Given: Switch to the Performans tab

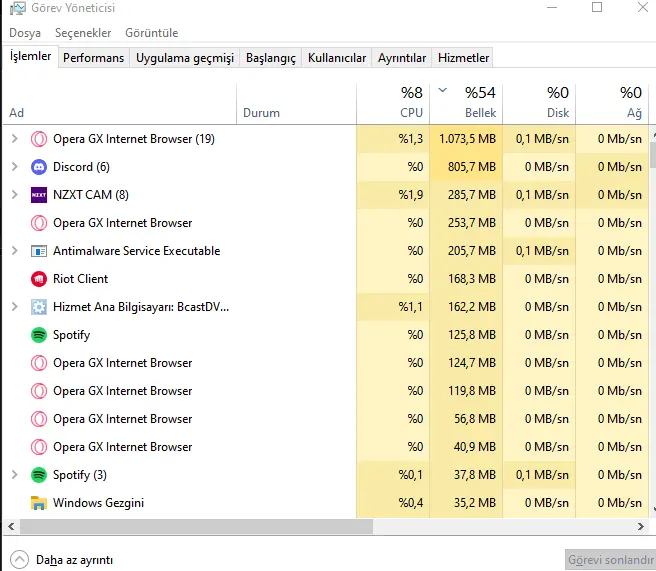Looking at the screenshot, I should 94,58.
